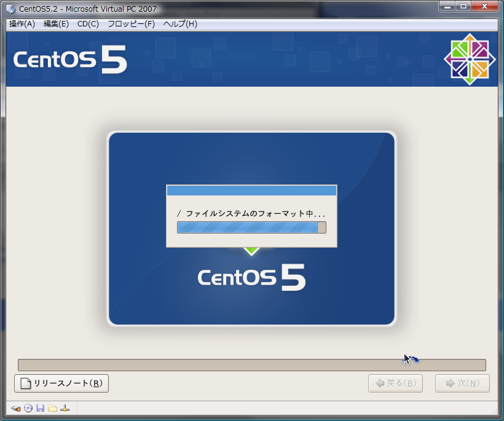Click the network adapter status icon
Image resolution: width=504 pixels, height=421 pixels.
[65, 409]
